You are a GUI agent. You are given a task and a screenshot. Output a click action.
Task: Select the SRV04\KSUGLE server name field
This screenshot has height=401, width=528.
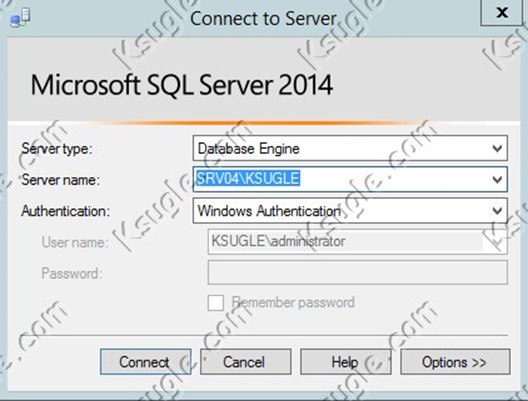tap(350, 179)
